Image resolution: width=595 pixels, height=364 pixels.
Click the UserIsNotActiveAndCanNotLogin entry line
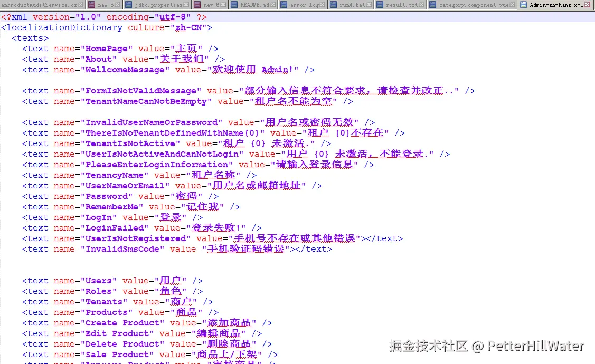point(236,155)
